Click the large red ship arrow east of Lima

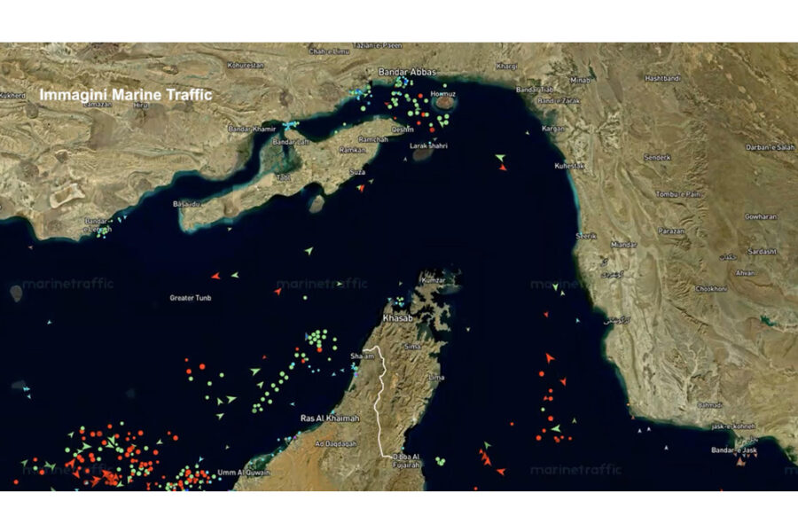(549, 358)
